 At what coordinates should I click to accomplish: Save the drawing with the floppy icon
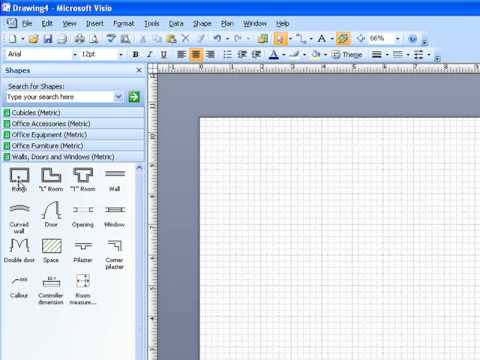point(48,39)
